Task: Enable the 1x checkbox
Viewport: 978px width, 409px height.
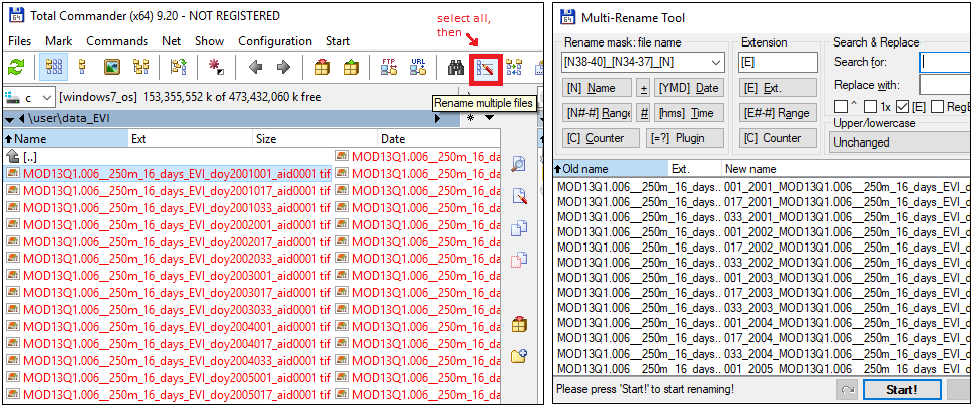Action: point(869,107)
